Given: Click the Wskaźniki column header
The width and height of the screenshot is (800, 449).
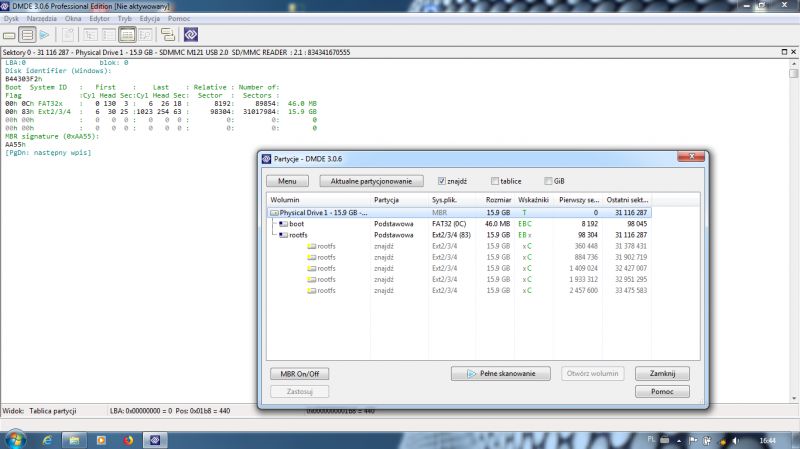Looking at the screenshot, I should click(x=533, y=200).
